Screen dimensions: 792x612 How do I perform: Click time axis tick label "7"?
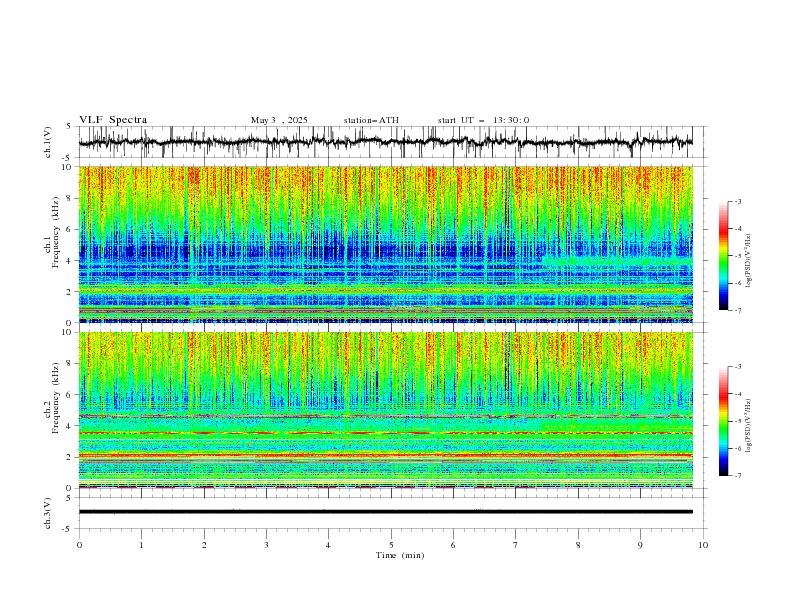click(516, 545)
